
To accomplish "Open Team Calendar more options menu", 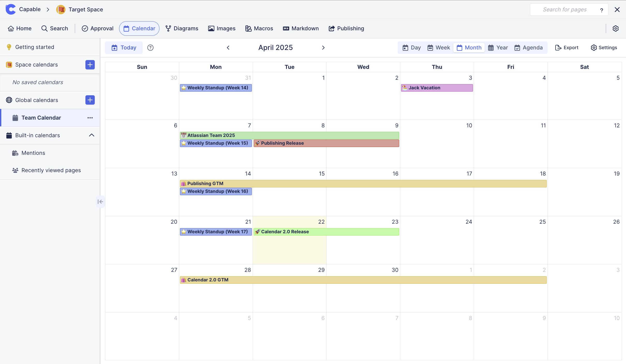I will 90,118.
